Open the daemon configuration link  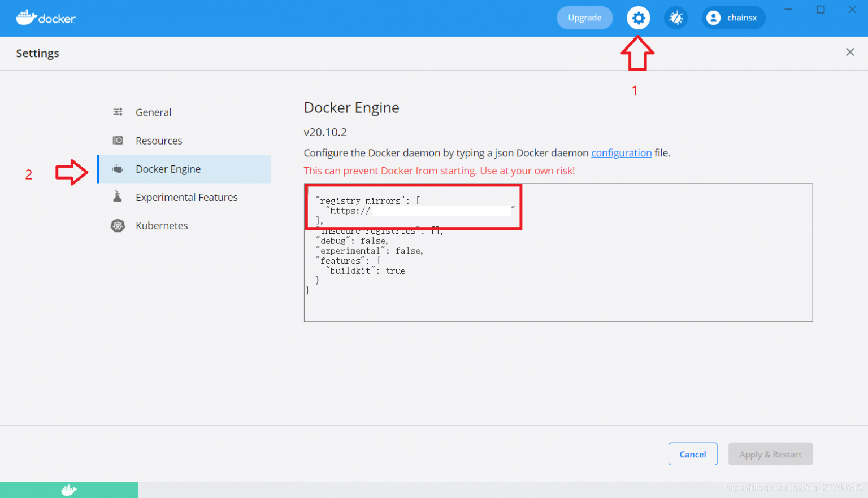(x=622, y=152)
